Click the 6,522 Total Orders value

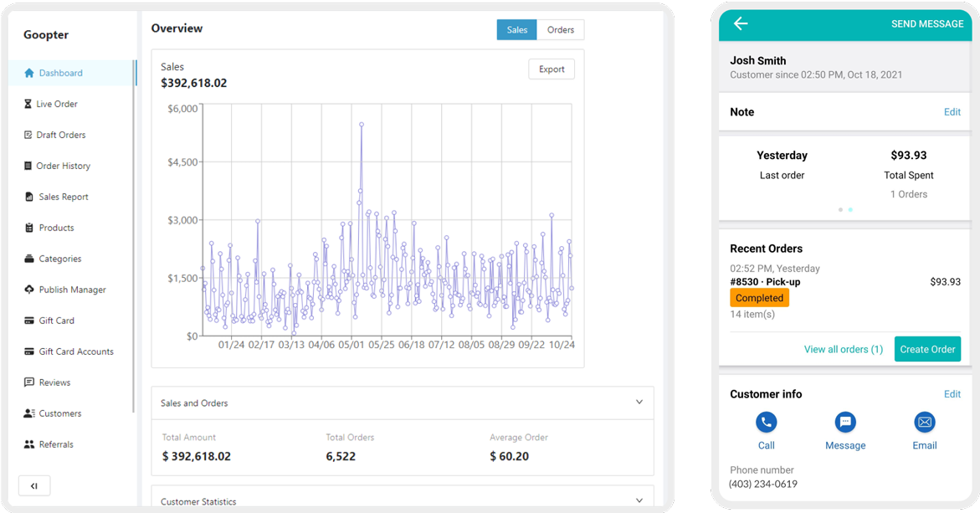pyautogui.click(x=341, y=456)
